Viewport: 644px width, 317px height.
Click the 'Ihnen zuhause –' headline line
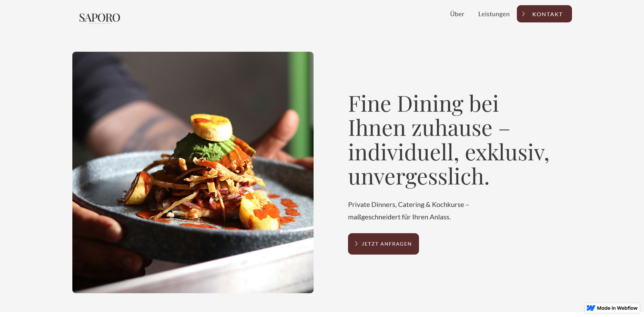pyautogui.click(x=429, y=128)
